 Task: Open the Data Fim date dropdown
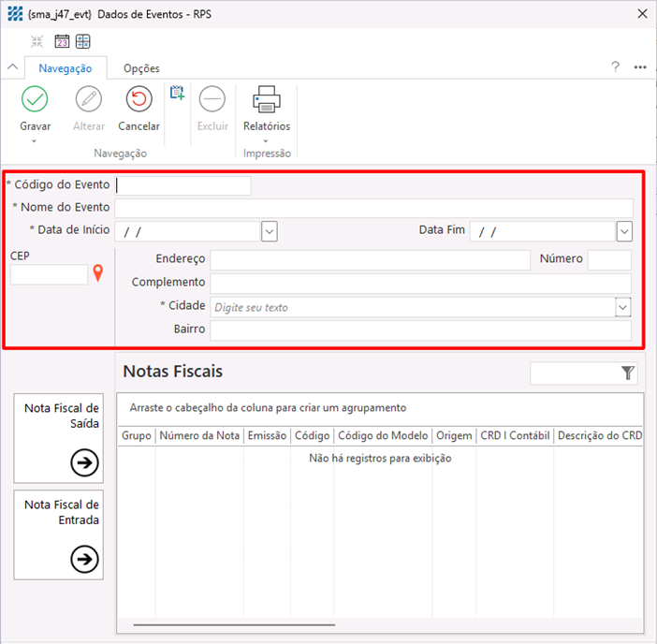point(624,231)
